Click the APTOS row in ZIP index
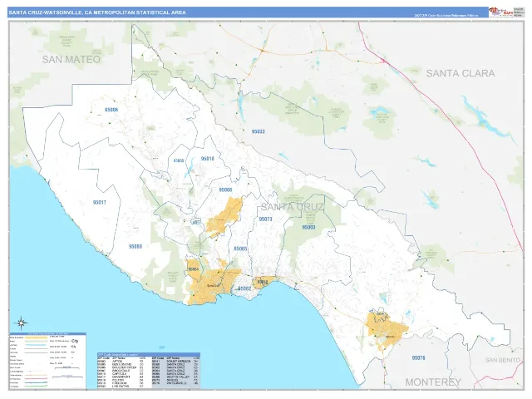The image size is (532, 399). pyautogui.click(x=124, y=361)
